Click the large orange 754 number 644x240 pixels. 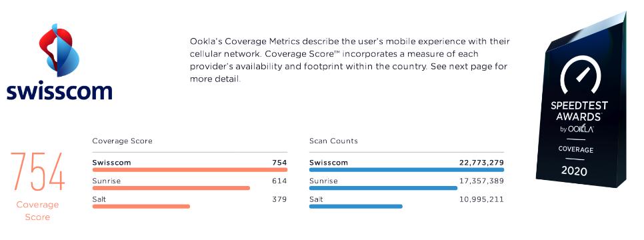tap(37, 171)
